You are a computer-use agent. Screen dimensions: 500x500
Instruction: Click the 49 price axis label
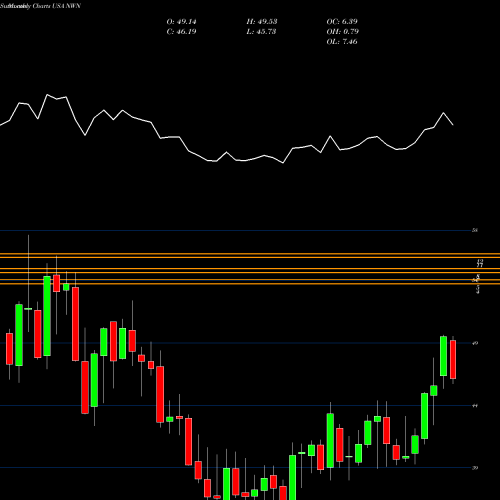[475, 343]
